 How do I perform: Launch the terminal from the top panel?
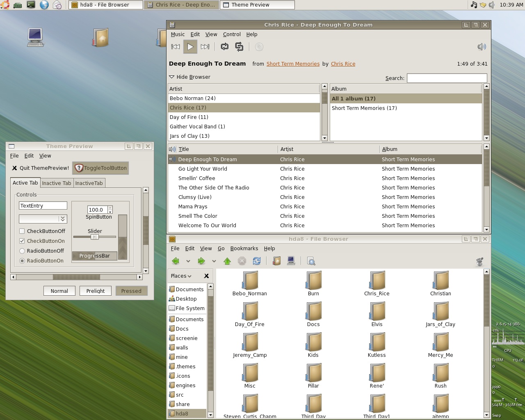[x=31, y=5]
